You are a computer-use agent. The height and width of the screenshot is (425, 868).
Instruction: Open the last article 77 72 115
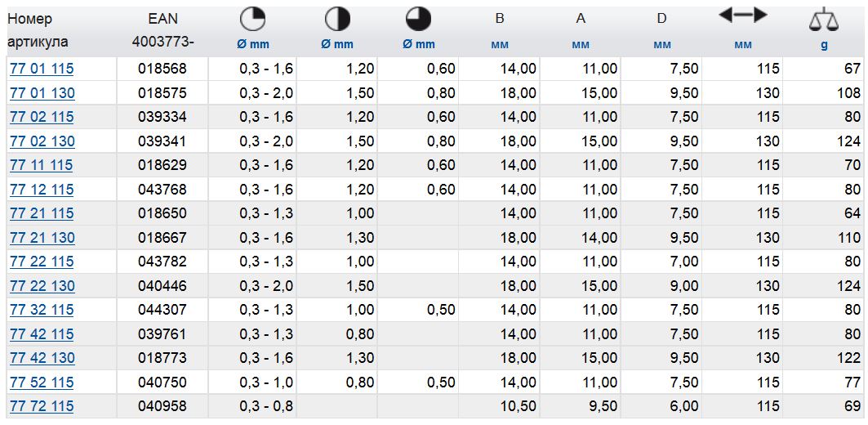pyautogui.click(x=41, y=406)
